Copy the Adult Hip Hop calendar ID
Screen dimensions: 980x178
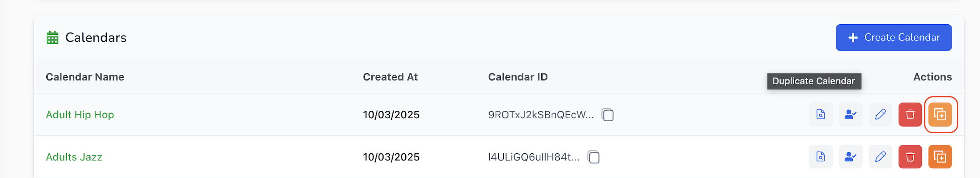(x=608, y=114)
